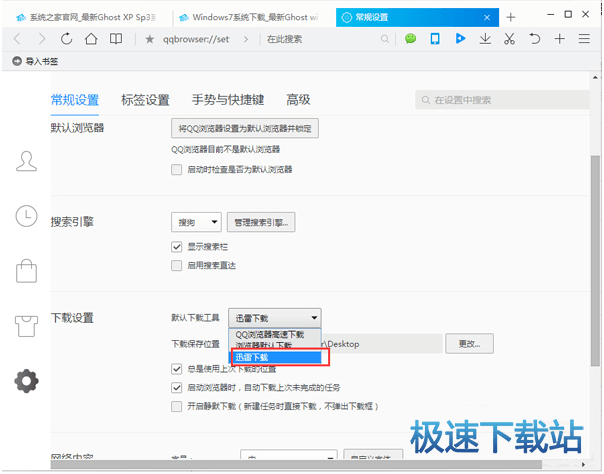Click the undo closed tab icon
Screen dimensions: 604x474
pyautogui.click(x=534, y=39)
